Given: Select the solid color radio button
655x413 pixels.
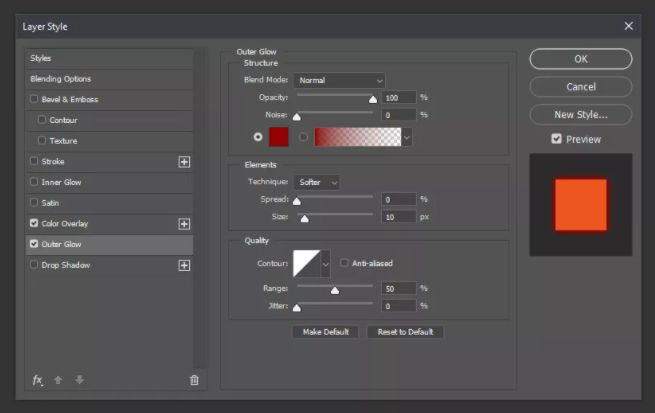Looking at the screenshot, I should coord(258,137).
